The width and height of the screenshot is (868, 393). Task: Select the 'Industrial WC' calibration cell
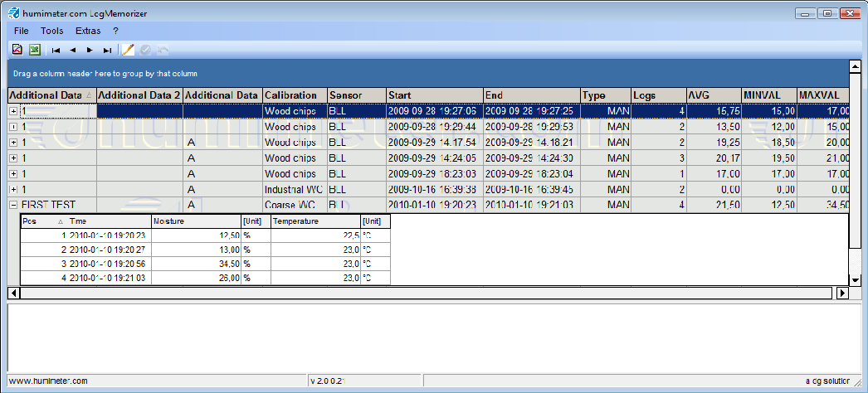coord(295,189)
